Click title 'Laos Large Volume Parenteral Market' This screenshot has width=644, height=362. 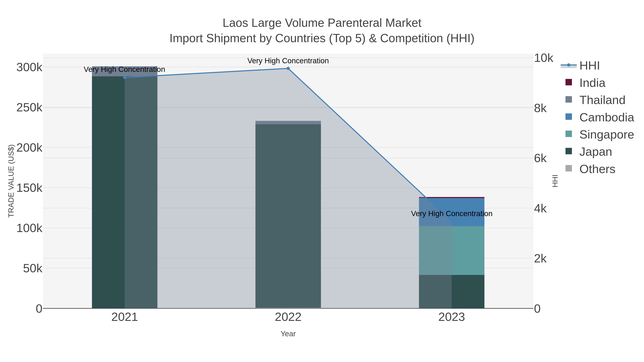click(322, 23)
